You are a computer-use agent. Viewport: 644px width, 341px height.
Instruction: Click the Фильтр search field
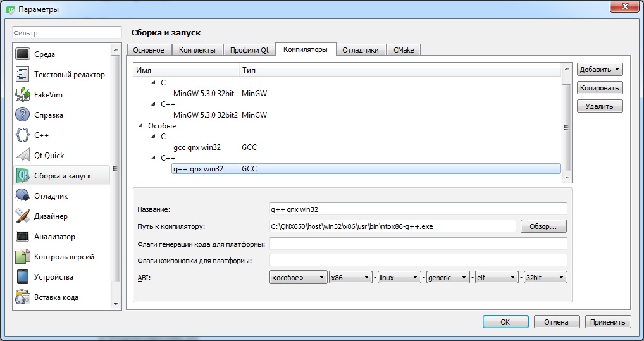[67, 33]
